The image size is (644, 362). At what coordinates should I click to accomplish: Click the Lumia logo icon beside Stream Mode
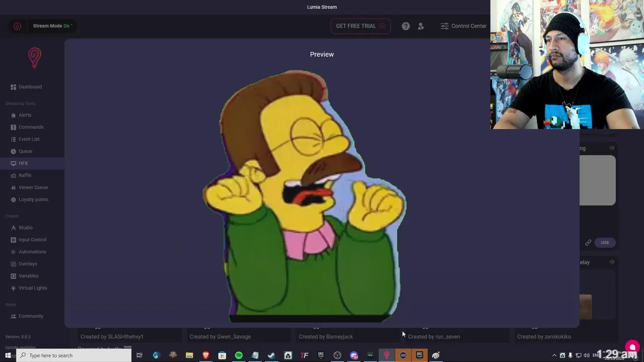(x=17, y=26)
